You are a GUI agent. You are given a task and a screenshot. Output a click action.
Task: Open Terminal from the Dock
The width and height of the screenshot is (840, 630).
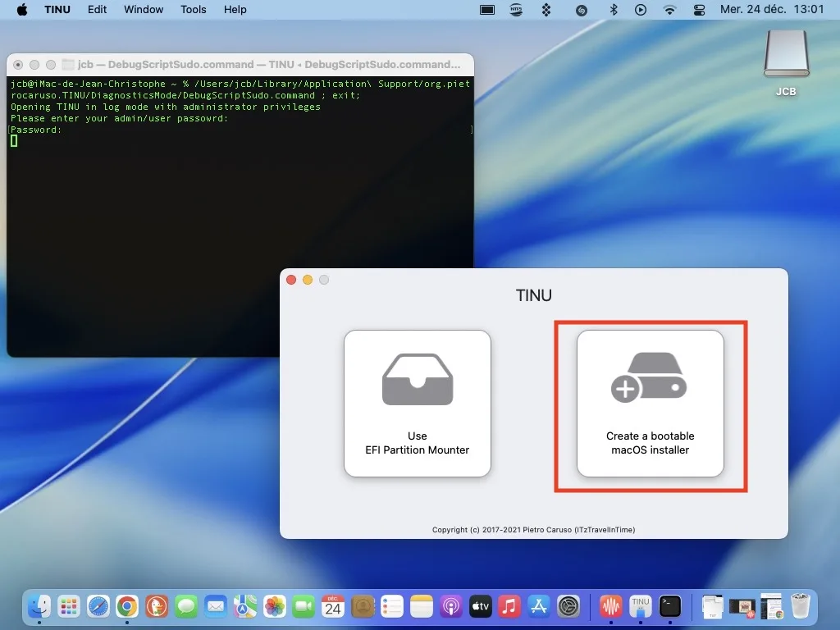[x=669, y=606]
